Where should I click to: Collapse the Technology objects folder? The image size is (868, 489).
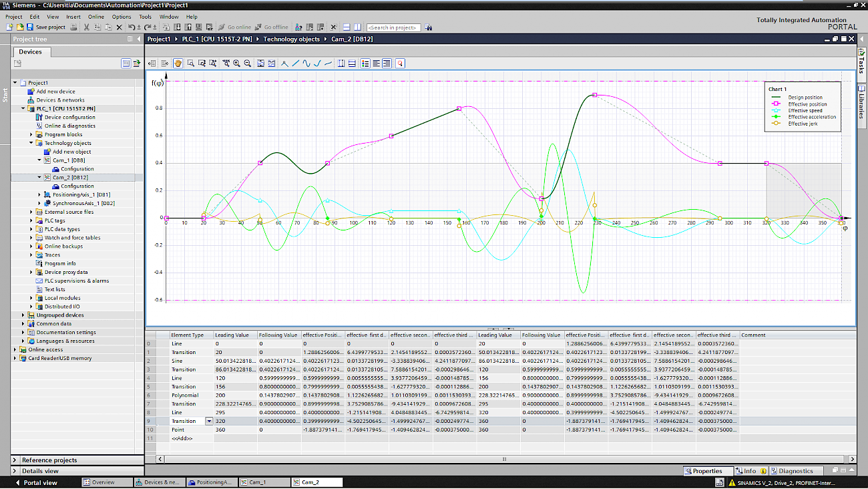click(x=31, y=143)
